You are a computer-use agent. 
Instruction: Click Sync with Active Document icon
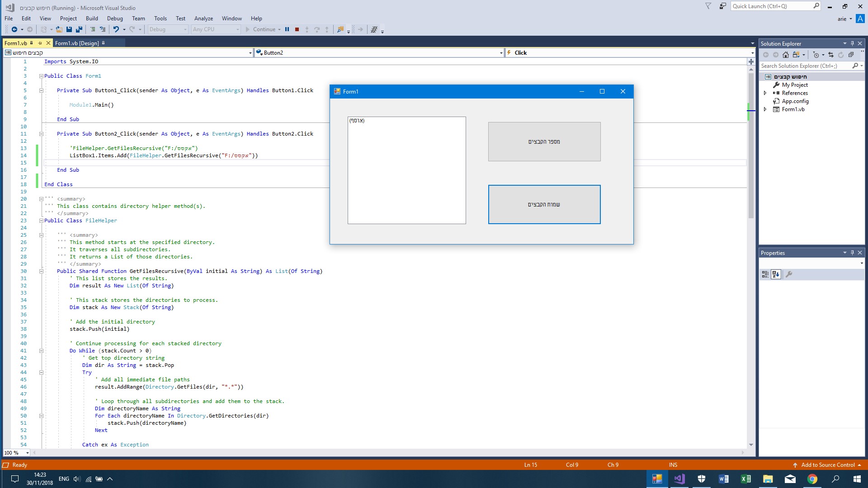(x=831, y=55)
